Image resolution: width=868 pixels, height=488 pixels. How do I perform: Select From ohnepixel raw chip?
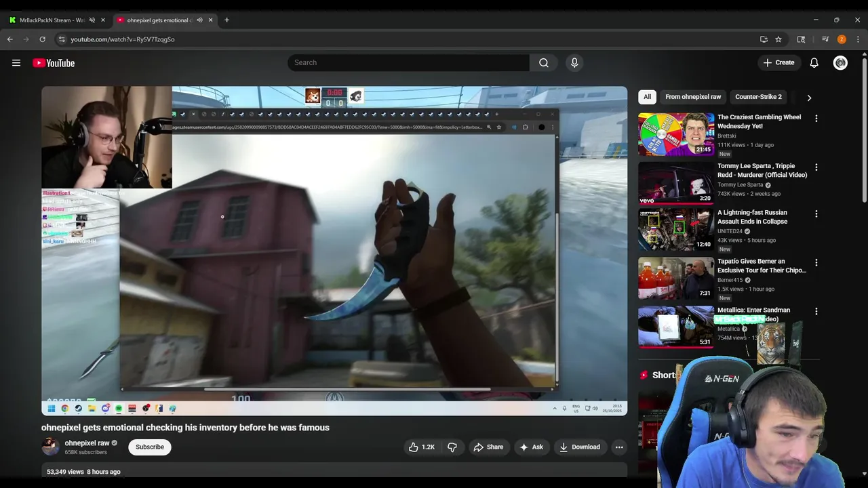[693, 97]
